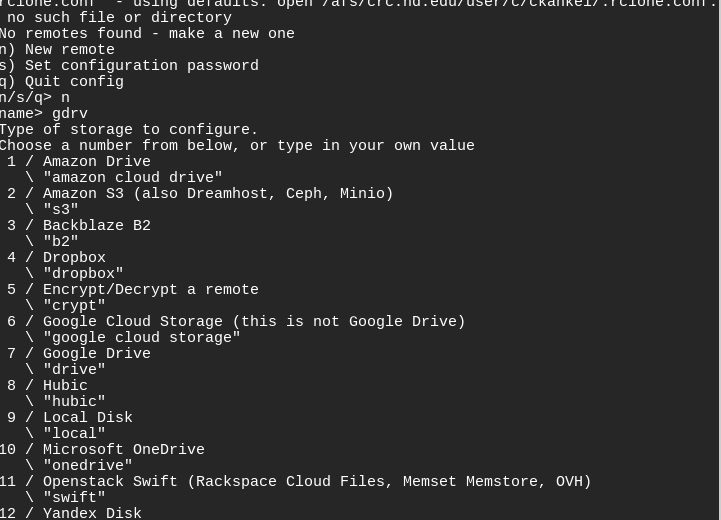Click the Amazon S3 option line
This screenshot has height=520, width=721.
(x=217, y=194)
